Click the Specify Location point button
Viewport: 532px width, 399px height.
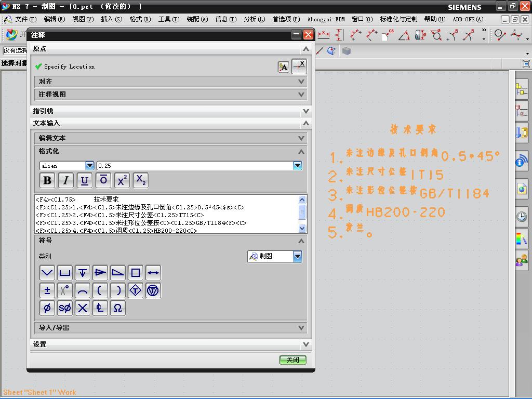point(299,66)
